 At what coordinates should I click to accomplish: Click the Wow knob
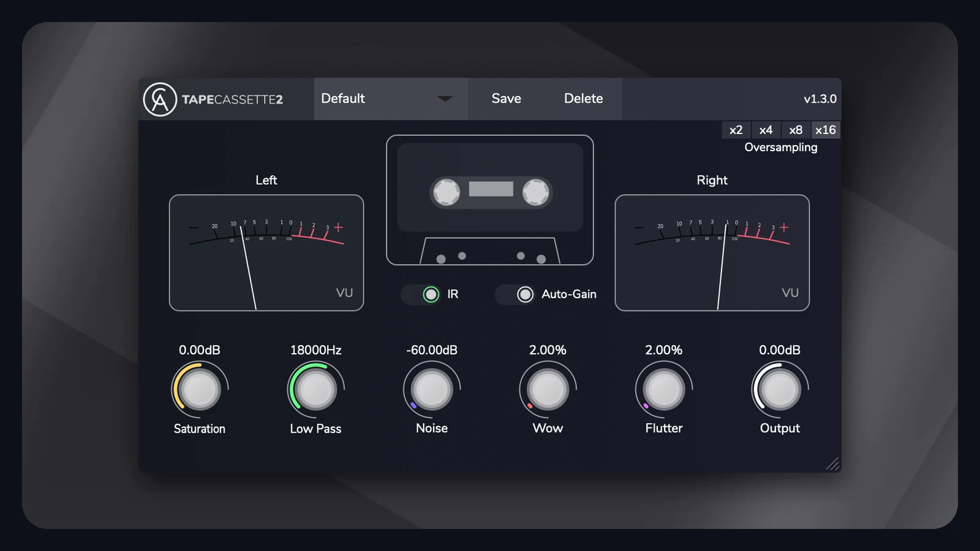(x=548, y=389)
